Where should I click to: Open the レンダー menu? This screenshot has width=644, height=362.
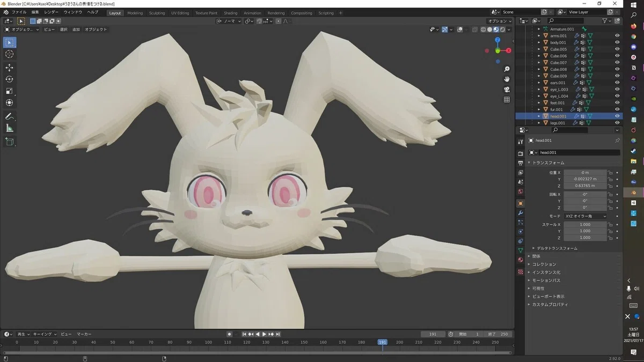click(52, 12)
